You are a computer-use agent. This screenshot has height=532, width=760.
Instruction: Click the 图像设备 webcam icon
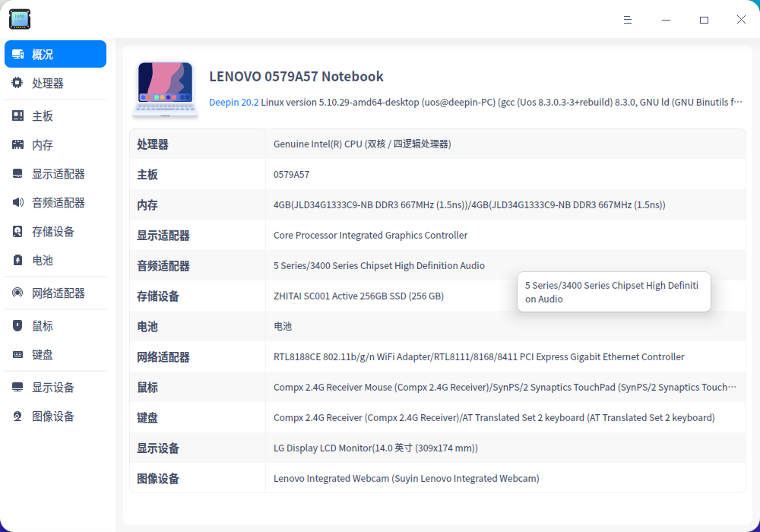17,416
